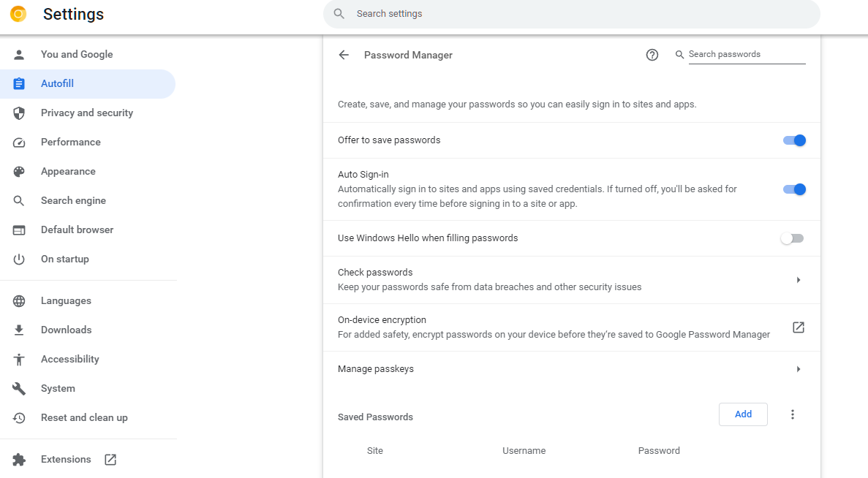Disable the Offer to save passwords toggle
The width and height of the screenshot is (868, 478).
tap(794, 140)
